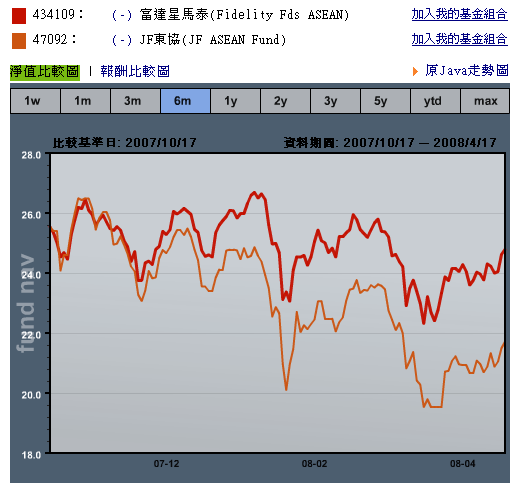The image size is (520, 489).
Task: Set chart range to 1y
Action: tap(235, 101)
